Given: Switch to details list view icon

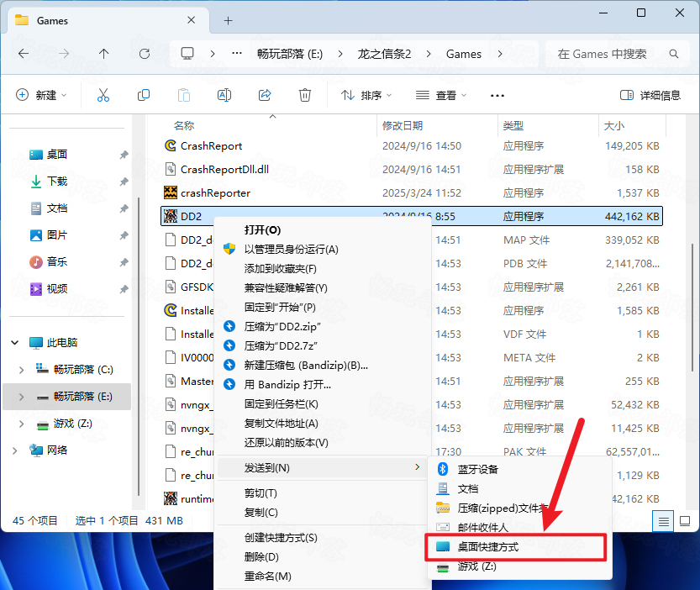Looking at the screenshot, I should tap(663, 521).
